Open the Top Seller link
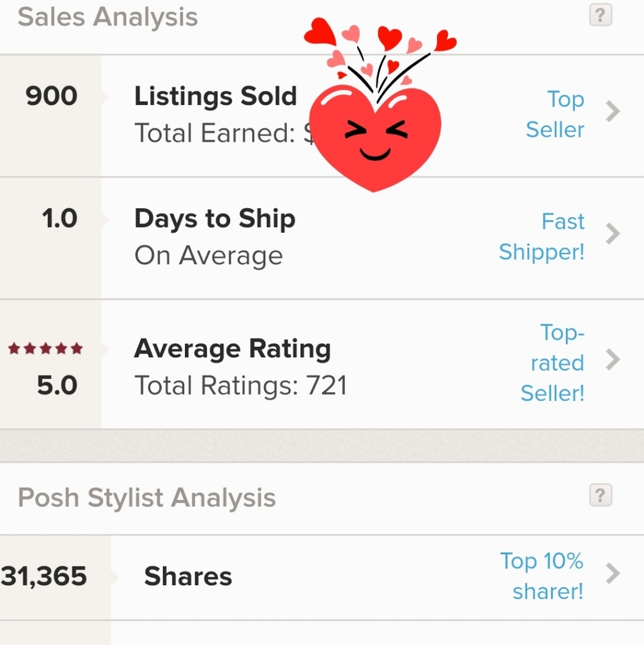644x645 pixels. click(x=555, y=114)
